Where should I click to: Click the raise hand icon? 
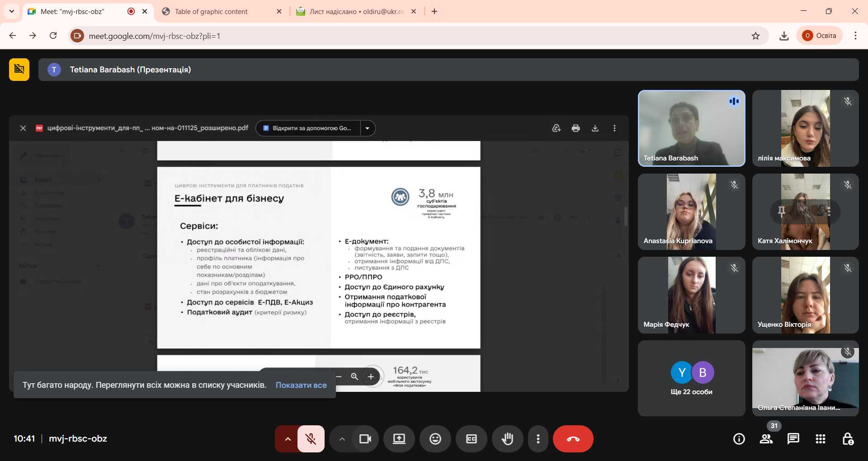[507, 439]
